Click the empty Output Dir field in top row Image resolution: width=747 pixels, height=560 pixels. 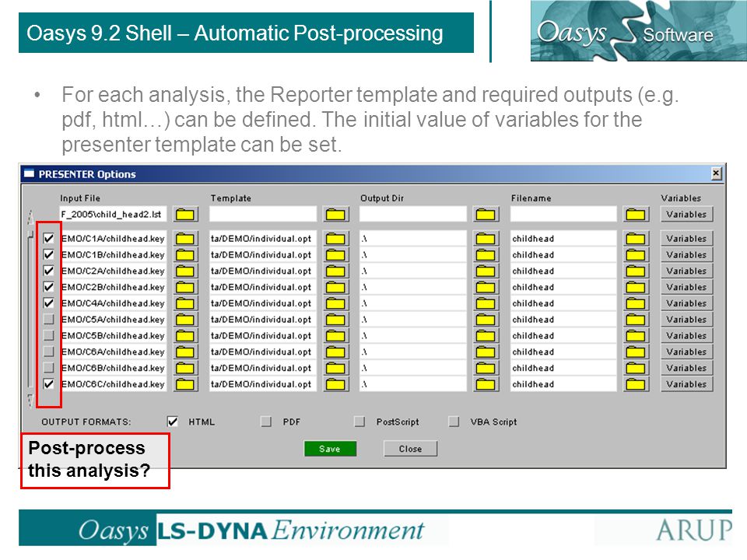pyautogui.click(x=413, y=215)
